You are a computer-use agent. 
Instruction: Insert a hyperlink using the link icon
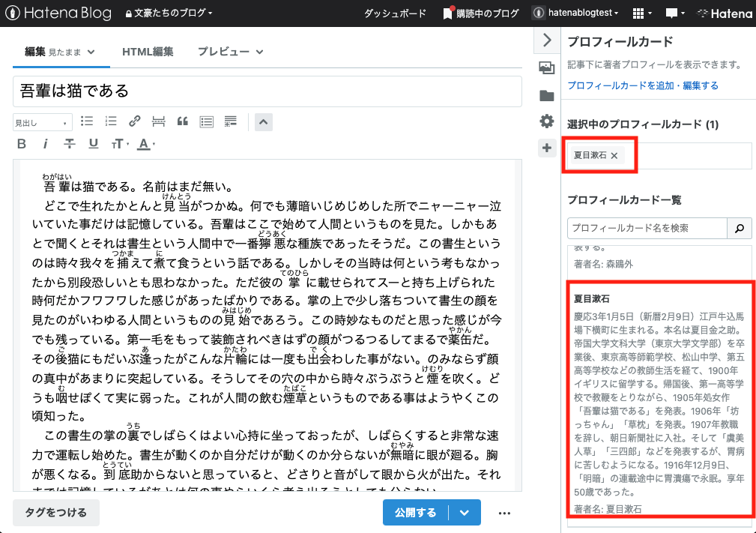click(x=135, y=121)
